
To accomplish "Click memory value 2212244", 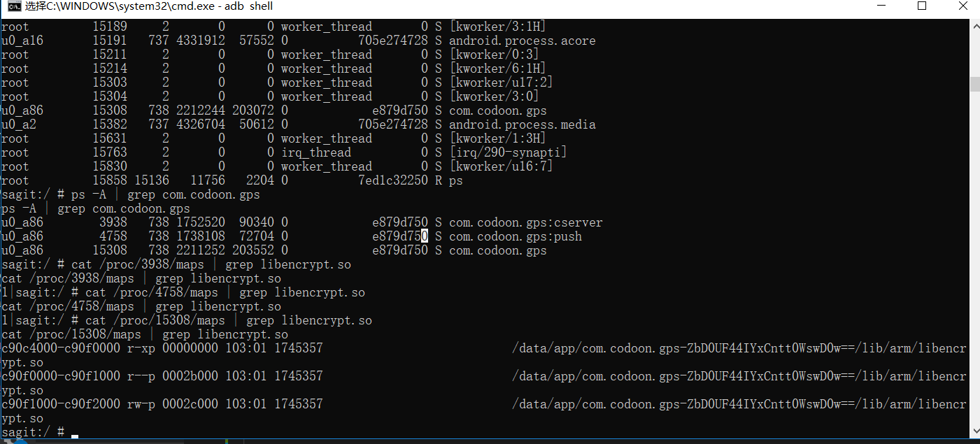I will (201, 110).
